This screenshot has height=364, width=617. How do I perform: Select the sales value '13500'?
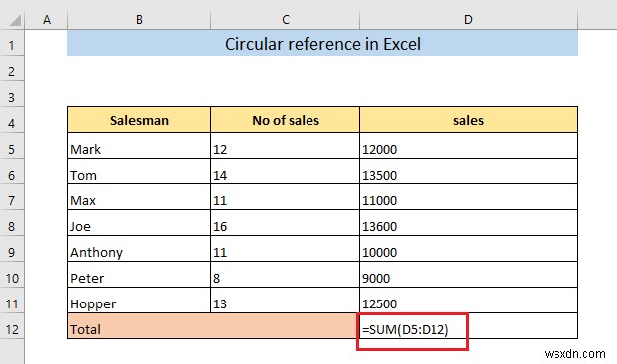(468, 172)
